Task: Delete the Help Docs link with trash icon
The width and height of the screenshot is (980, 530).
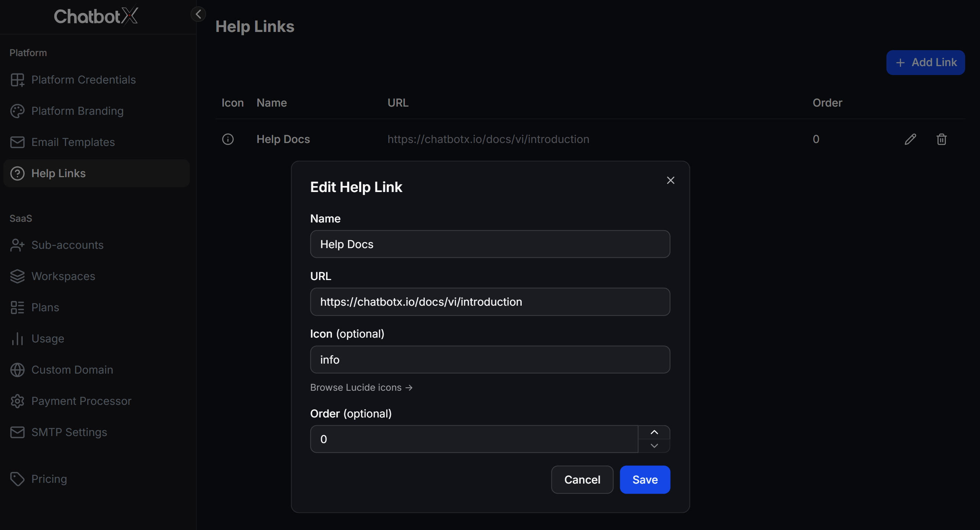Action: [x=942, y=139]
